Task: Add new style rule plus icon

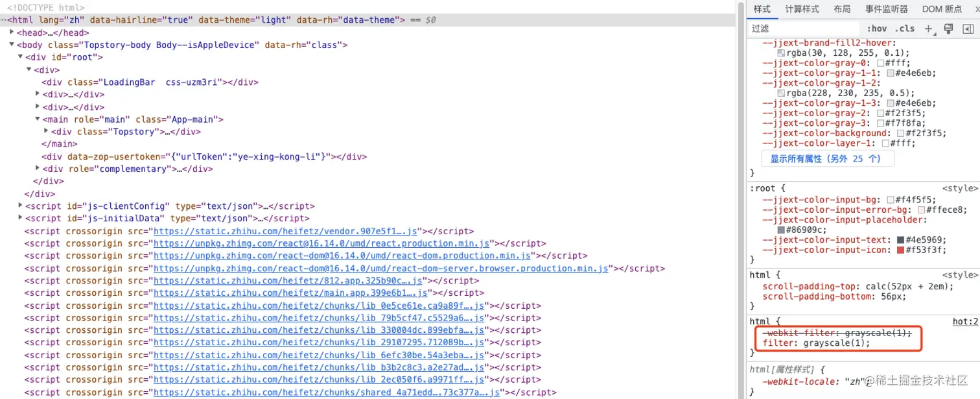Action: [928, 29]
